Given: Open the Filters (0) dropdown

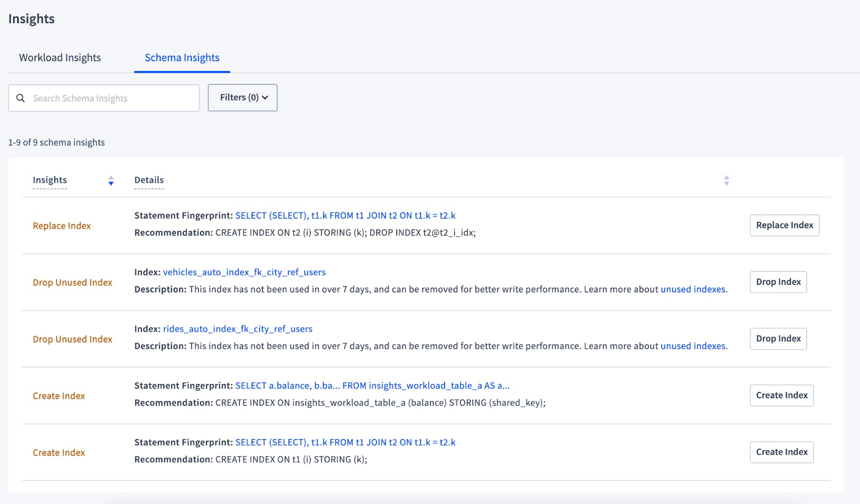Looking at the screenshot, I should pyautogui.click(x=242, y=98).
